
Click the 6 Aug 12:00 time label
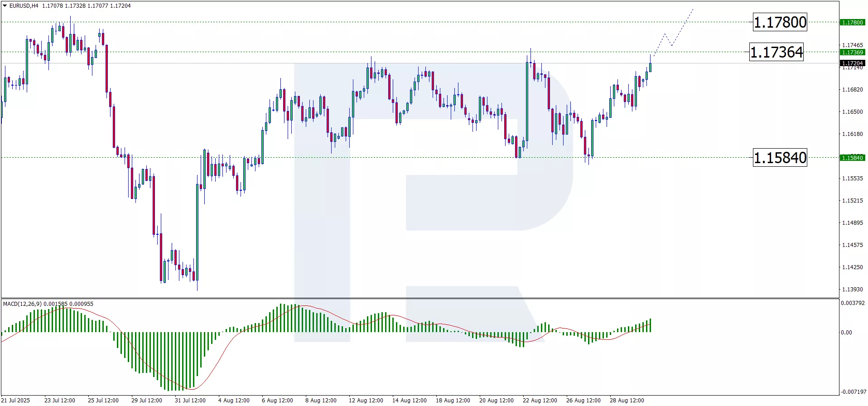pyautogui.click(x=277, y=401)
